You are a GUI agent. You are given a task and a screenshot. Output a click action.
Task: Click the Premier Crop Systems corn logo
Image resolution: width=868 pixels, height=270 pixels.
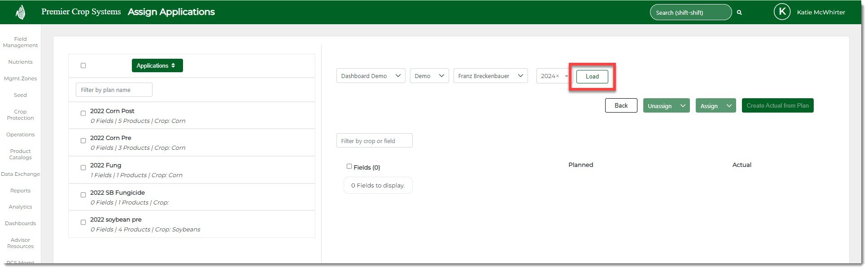tap(20, 12)
